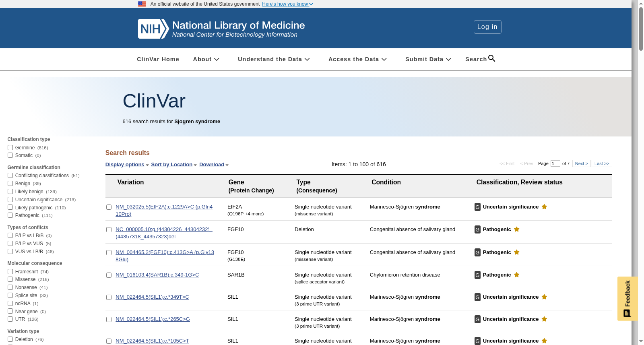644x345 pixels.
Task: Check the Uncertain significance filter
Action: pos(10,200)
